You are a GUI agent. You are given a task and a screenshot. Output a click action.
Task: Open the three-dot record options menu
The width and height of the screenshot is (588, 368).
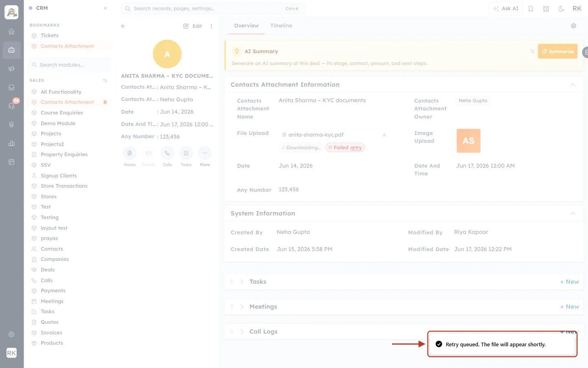tap(211, 26)
